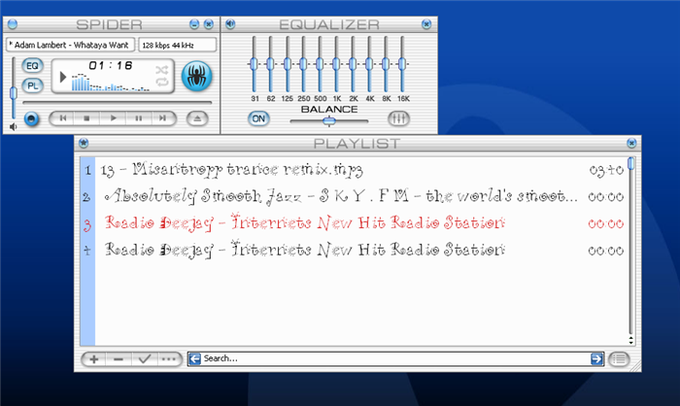Adjust the 500 Hz equalizer band
680x406 pixels.
[320, 64]
